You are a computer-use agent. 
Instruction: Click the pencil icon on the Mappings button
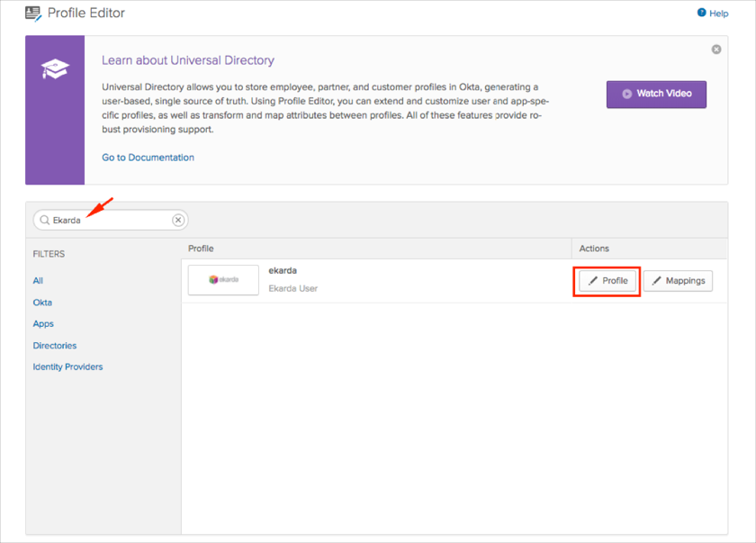[657, 281]
